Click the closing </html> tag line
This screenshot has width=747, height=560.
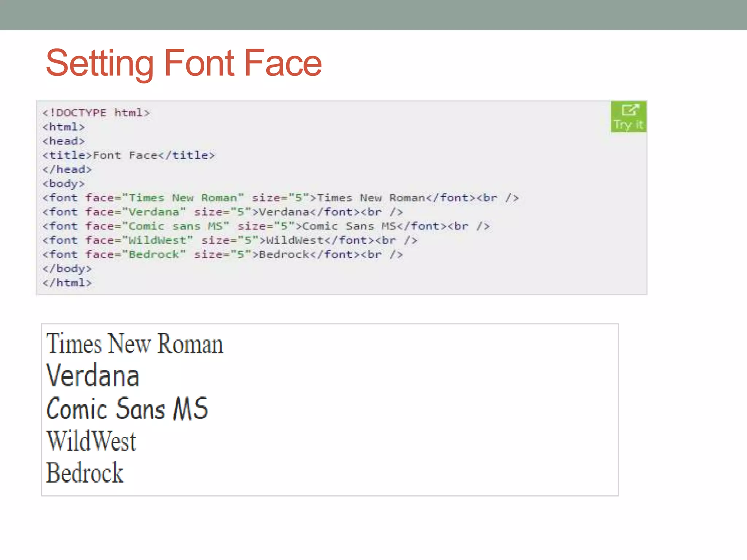[67, 283]
